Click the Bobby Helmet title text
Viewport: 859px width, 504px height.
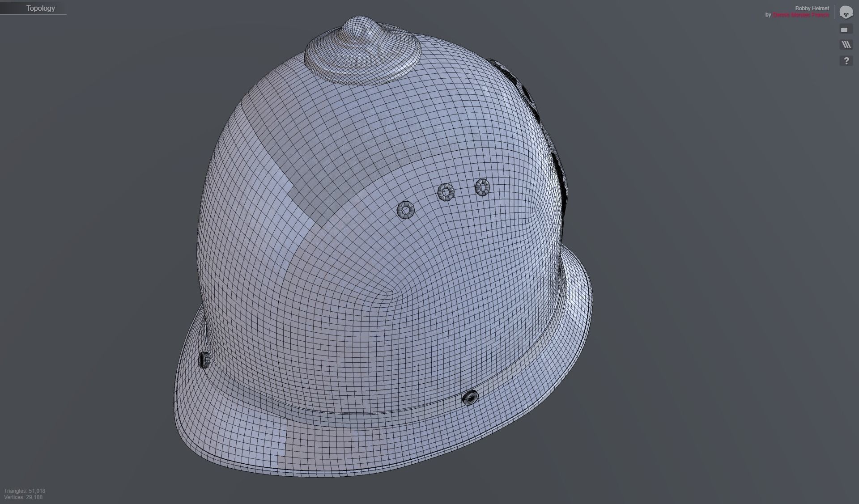point(812,8)
